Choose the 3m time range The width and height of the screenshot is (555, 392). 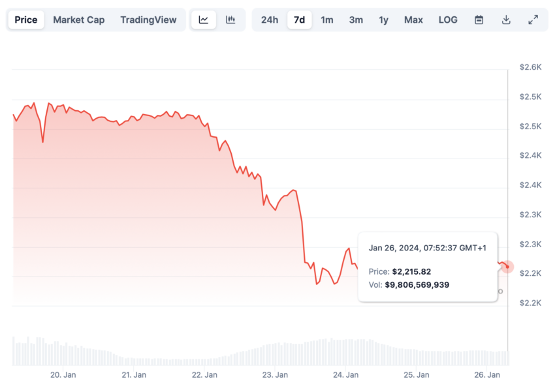click(356, 20)
